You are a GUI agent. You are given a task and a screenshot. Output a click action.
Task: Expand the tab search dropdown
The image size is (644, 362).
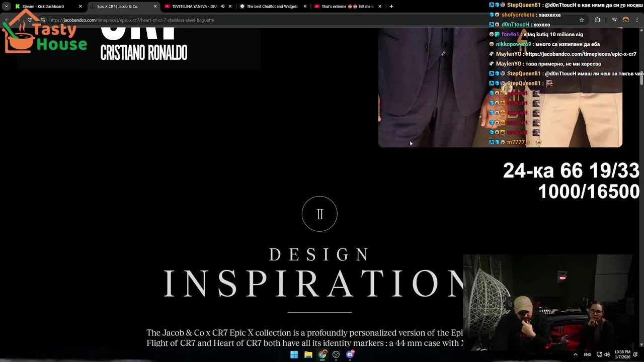click(x=6, y=7)
